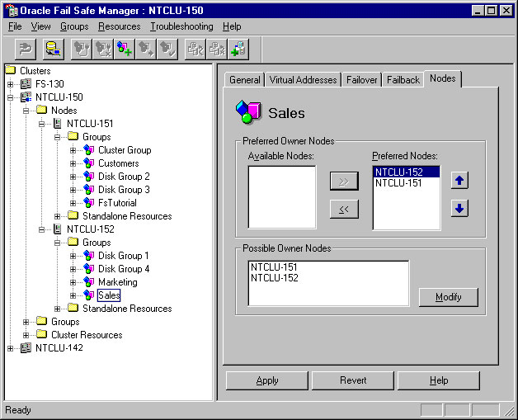Open the View menu
Viewport: 518px width, 420px height.
[x=40, y=26]
